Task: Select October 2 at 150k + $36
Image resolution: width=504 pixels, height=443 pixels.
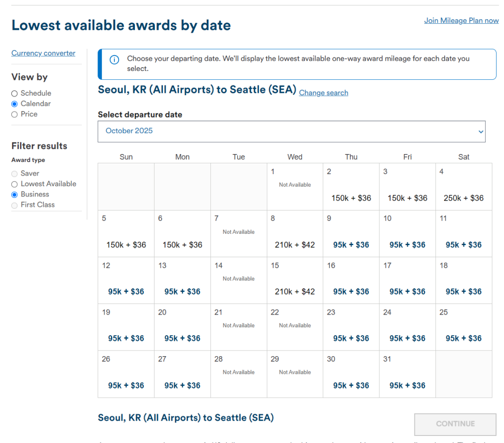Action: pyautogui.click(x=351, y=198)
